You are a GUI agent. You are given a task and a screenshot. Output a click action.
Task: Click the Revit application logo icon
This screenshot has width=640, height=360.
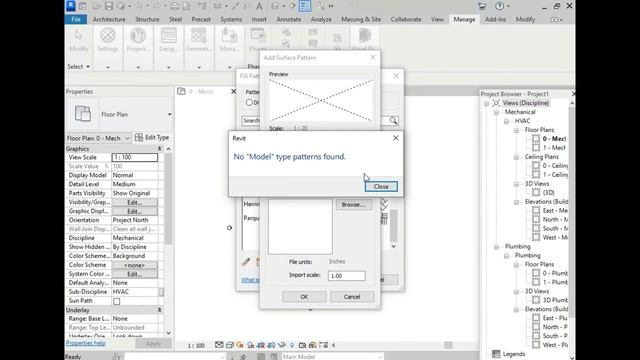point(71,5)
